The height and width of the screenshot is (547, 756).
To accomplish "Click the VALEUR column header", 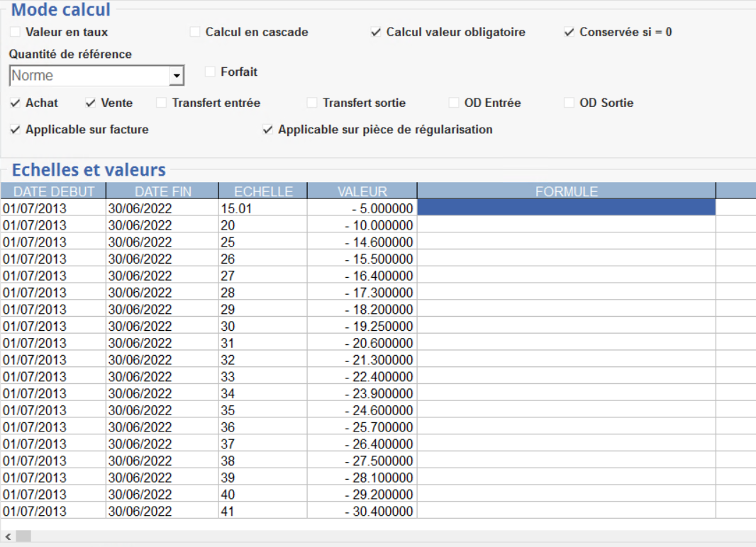I will 362,191.
